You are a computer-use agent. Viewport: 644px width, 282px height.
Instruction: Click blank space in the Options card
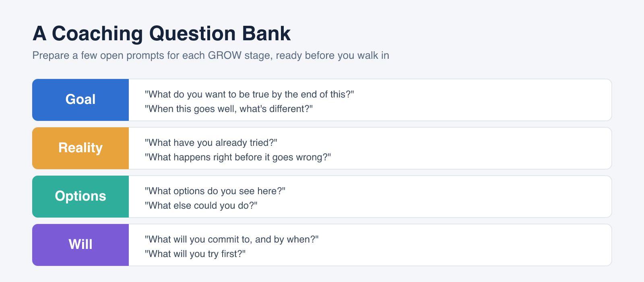(483, 197)
